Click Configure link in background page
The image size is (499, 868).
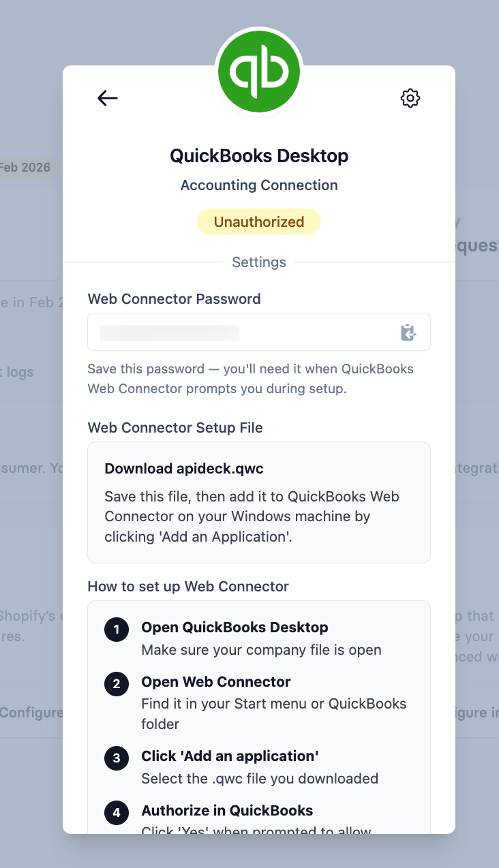coord(31,713)
